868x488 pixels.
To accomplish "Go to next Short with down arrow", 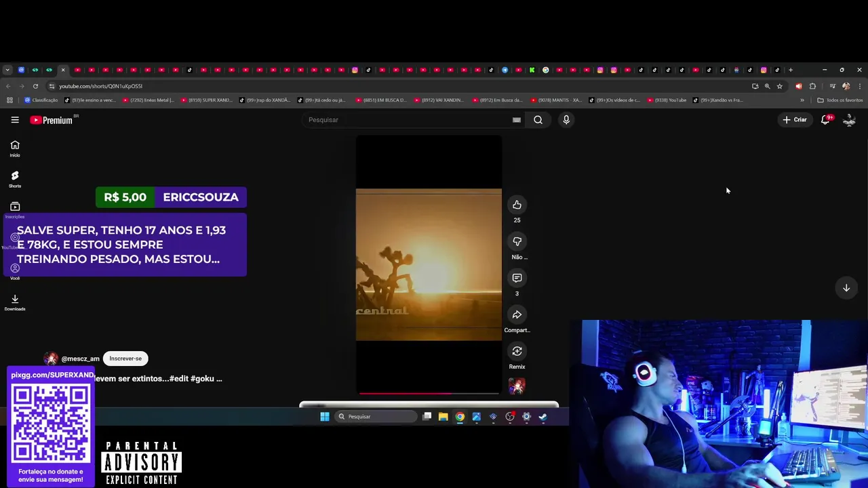I will pos(846,288).
